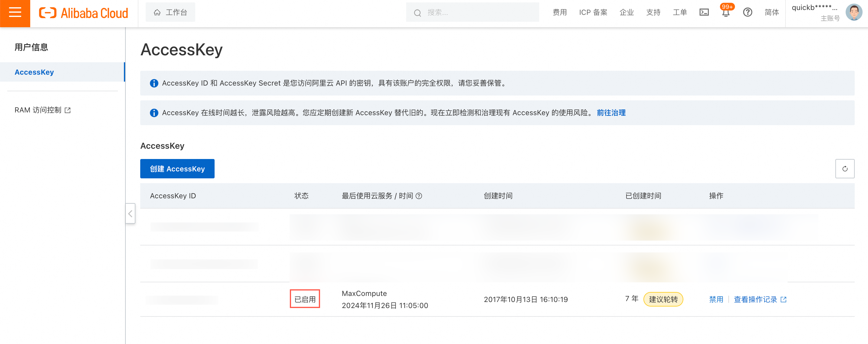Open the Cloud Shell terminal icon
The height and width of the screenshot is (344, 868).
(704, 12)
